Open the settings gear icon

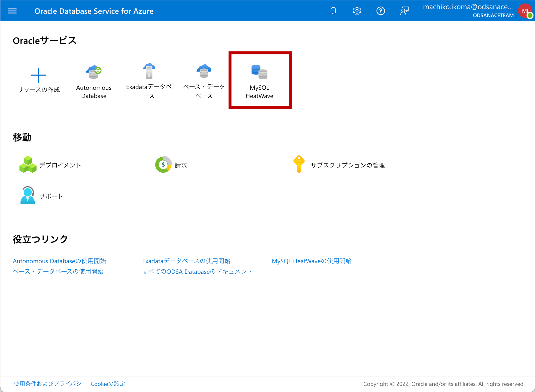pyautogui.click(x=357, y=11)
